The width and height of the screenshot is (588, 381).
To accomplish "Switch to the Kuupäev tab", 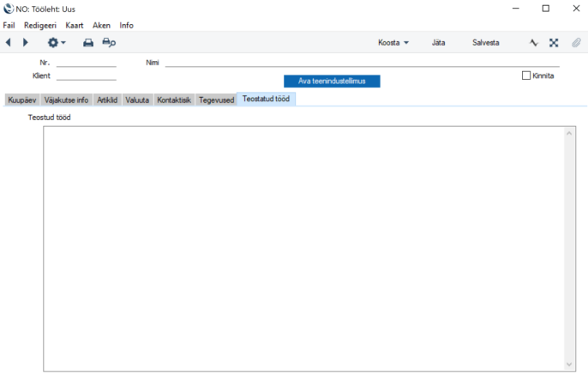I will tap(22, 100).
